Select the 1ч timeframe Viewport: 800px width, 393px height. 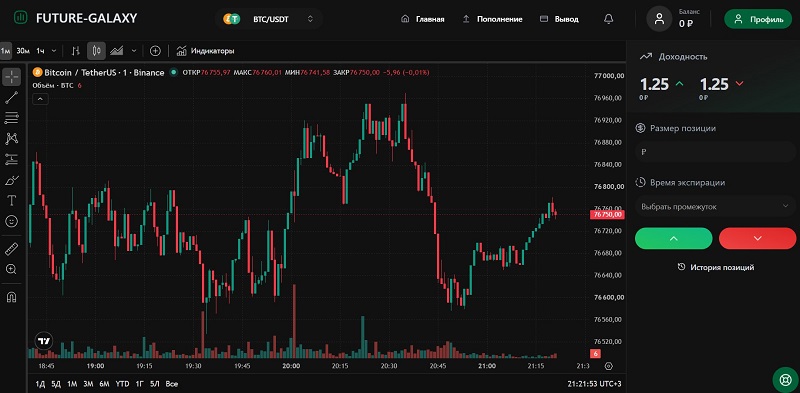40,51
